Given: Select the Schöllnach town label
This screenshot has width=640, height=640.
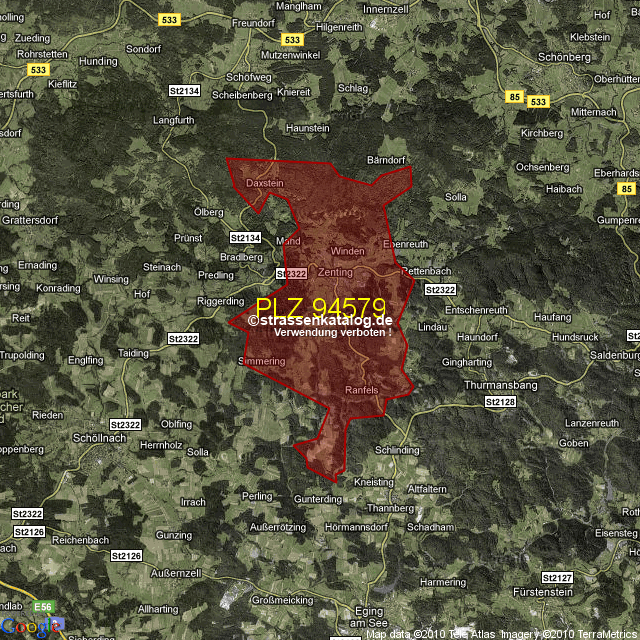Looking at the screenshot, I should coord(99,437).
